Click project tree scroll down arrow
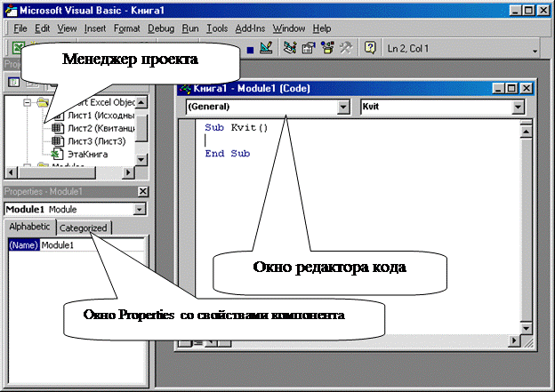 pos(141,160)
